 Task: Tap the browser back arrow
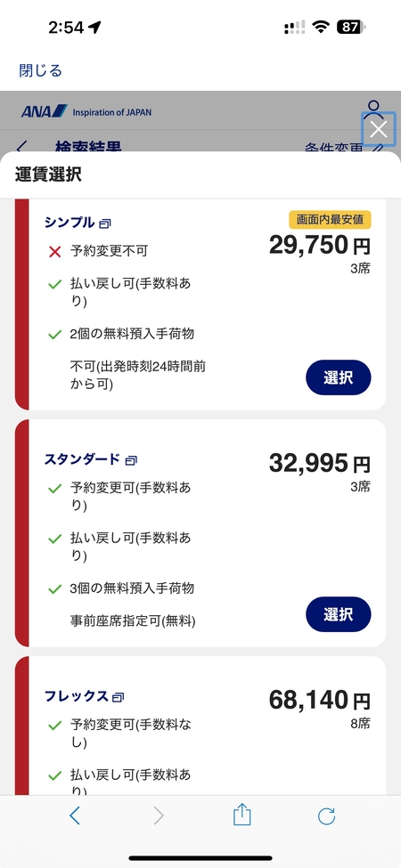pyautogui.click(x=75, y=816)
